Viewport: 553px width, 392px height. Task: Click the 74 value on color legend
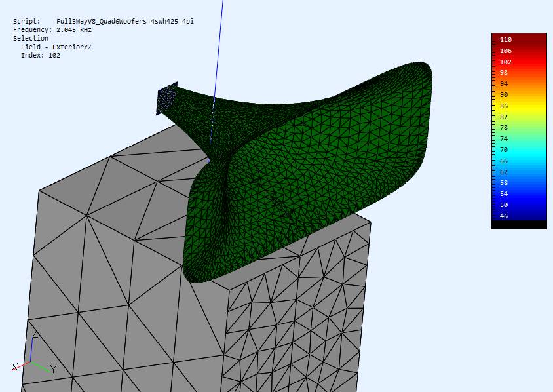(x=504, y=139)
